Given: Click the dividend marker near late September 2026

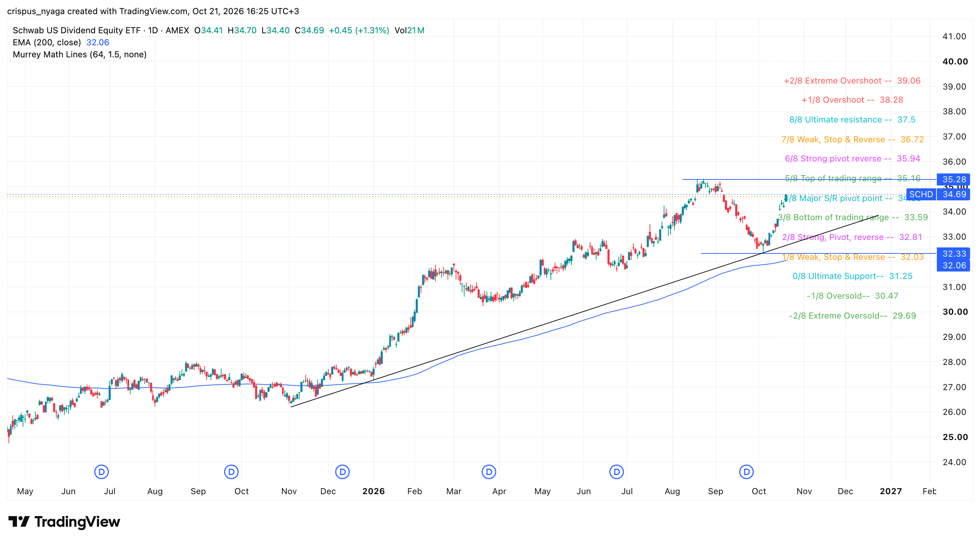Looking at the screenshot, I should [x=746, y=472].
